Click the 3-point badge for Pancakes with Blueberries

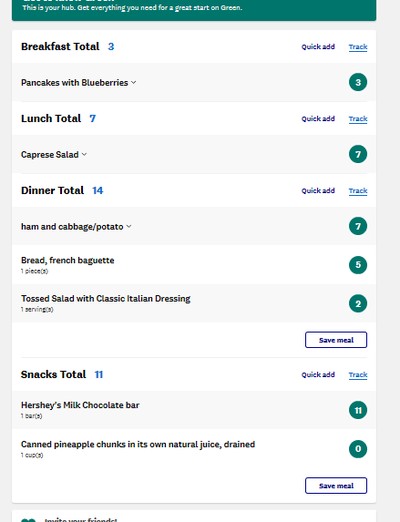coord(358,82)
